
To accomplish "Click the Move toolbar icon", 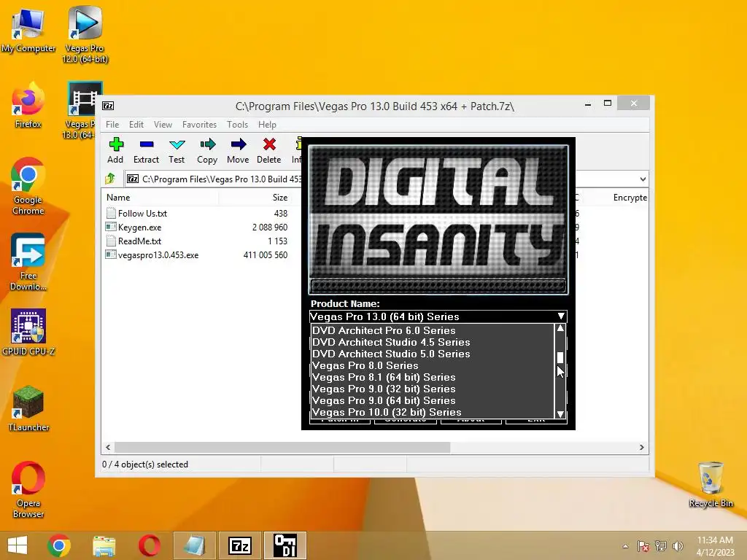I will point(239,150).
